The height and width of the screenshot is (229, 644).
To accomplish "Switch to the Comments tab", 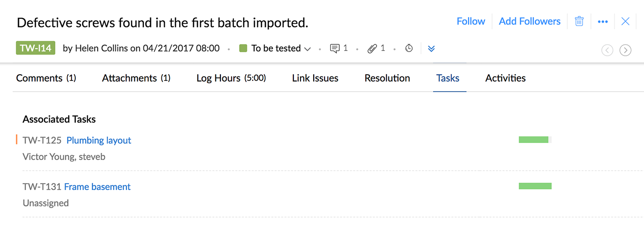I will tap(46, 78).
